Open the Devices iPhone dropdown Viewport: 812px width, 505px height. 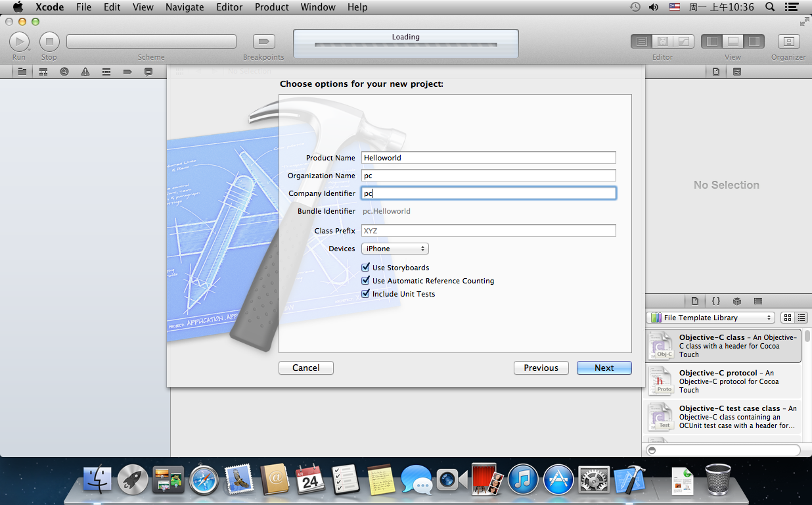395,249
